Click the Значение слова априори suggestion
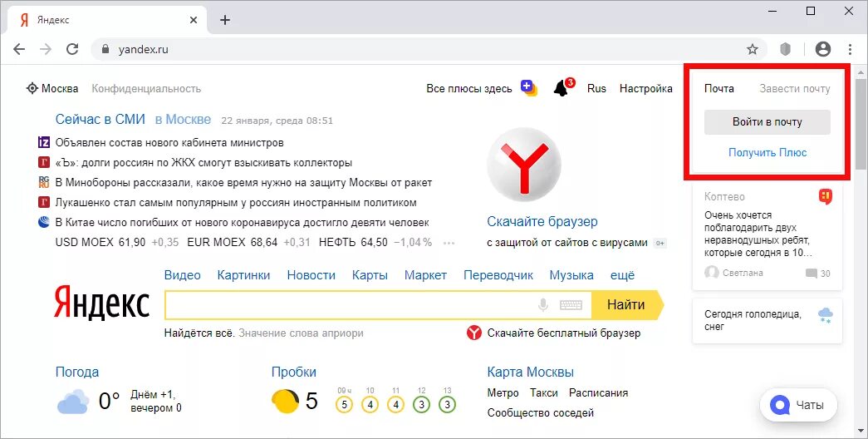The height and width of the screenshot is (439, 868). (302, 333)
